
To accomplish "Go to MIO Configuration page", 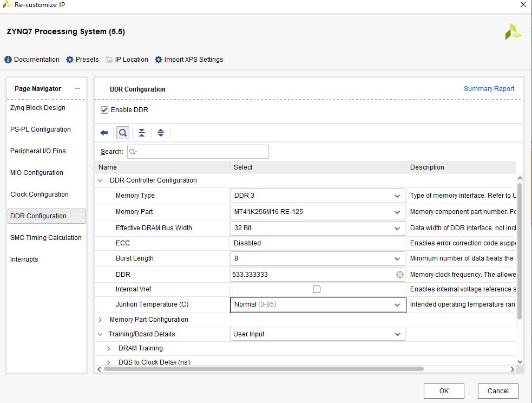I will 37,173.
